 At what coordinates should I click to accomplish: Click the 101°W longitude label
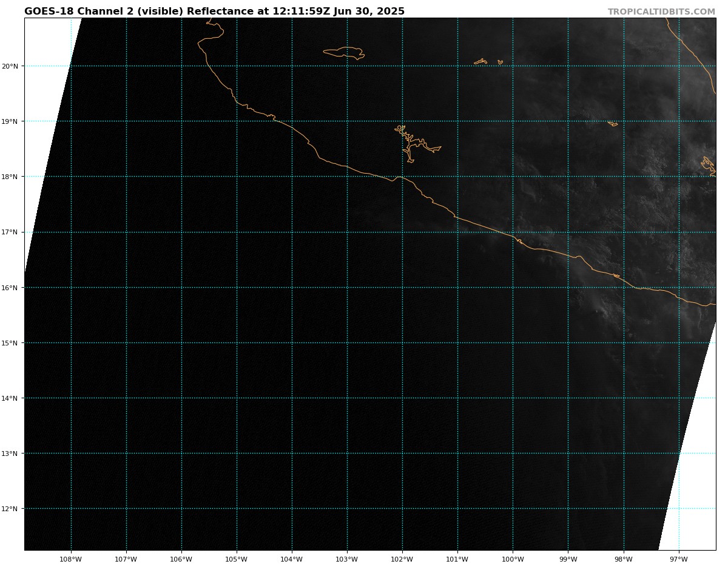tap(457, 559)
